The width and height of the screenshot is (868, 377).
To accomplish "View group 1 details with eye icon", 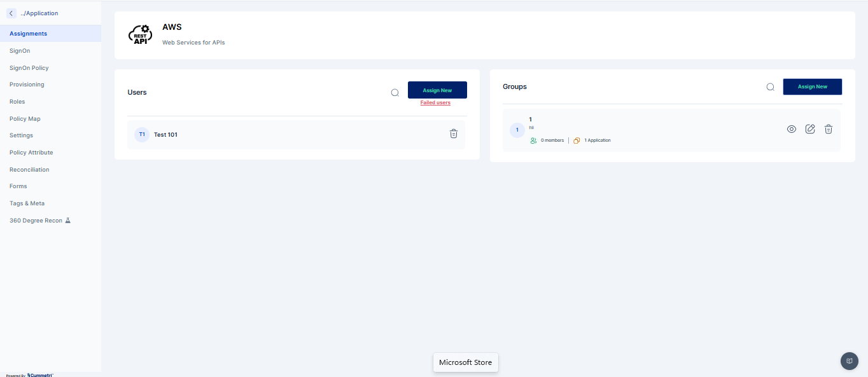I will coord(792,129).
